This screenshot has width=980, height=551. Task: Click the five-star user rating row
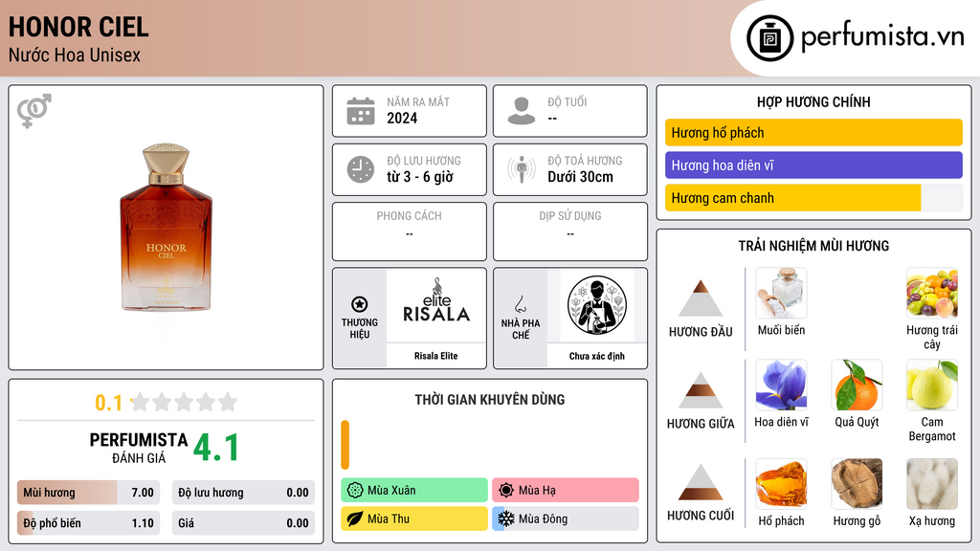[185, 402]
